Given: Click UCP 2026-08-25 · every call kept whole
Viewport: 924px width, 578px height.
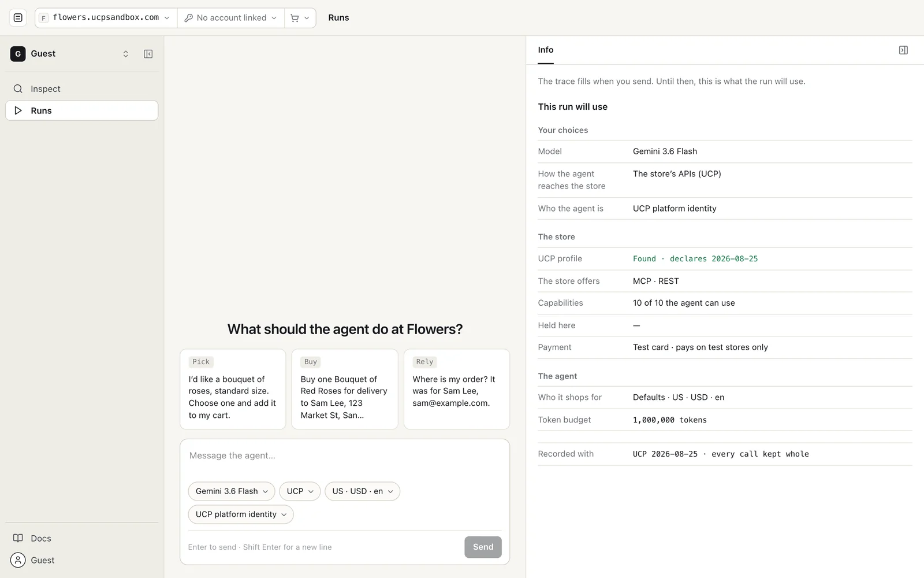Looking at the screenshot, I should [721, 454].
